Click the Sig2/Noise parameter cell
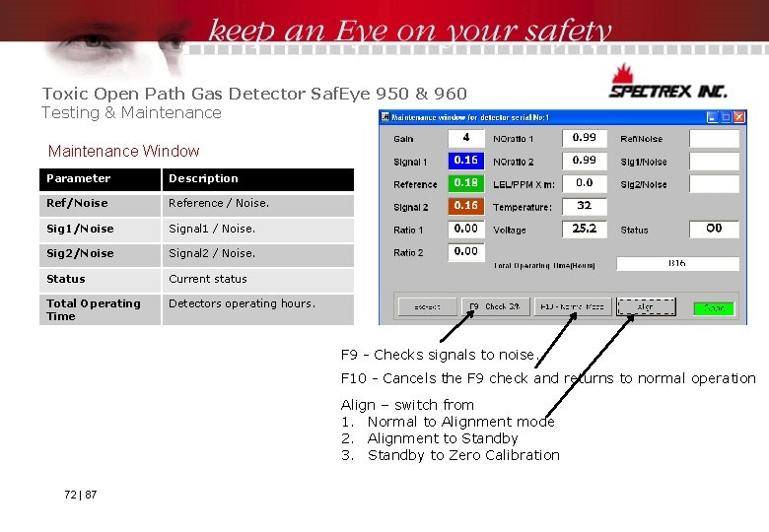Image resolution: width=769 pixels, height=532 pixels. [100, 255]
